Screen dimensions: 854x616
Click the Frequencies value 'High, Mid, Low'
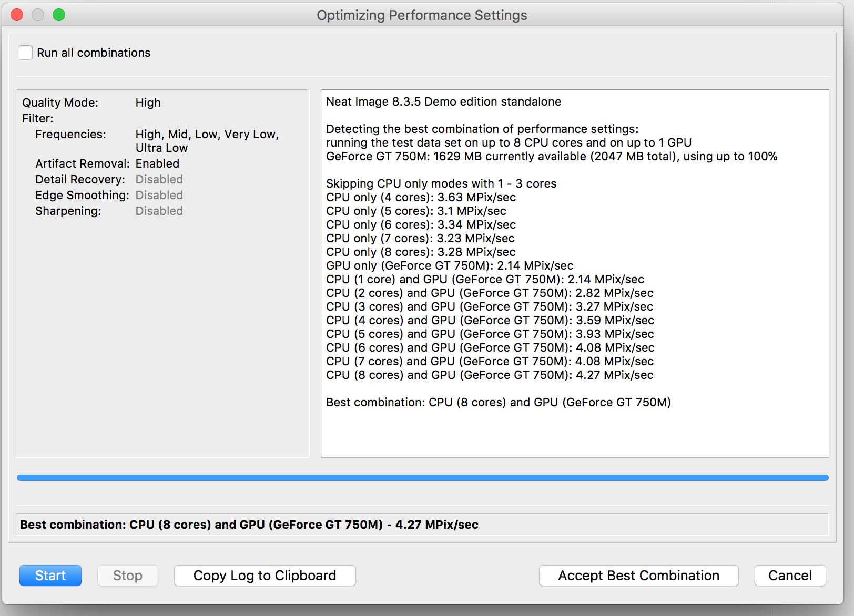(x=207, y=141)
